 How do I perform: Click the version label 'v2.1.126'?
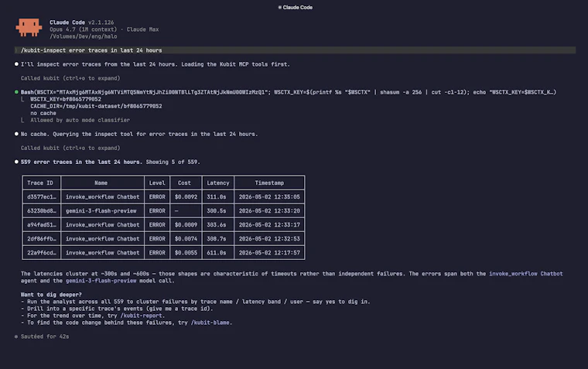pyautogui.click(x=101, y=22)
